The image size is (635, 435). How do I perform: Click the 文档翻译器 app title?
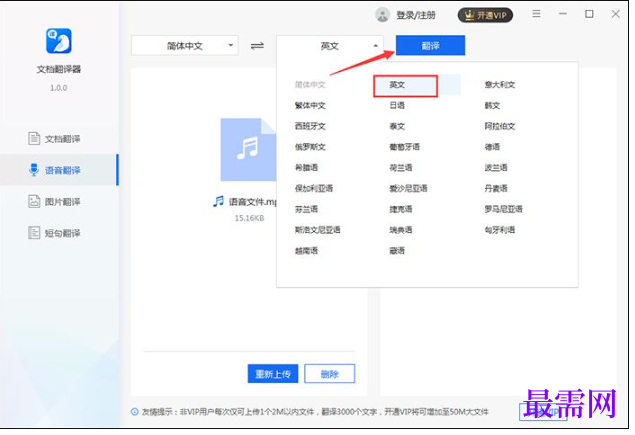point(59,69)
